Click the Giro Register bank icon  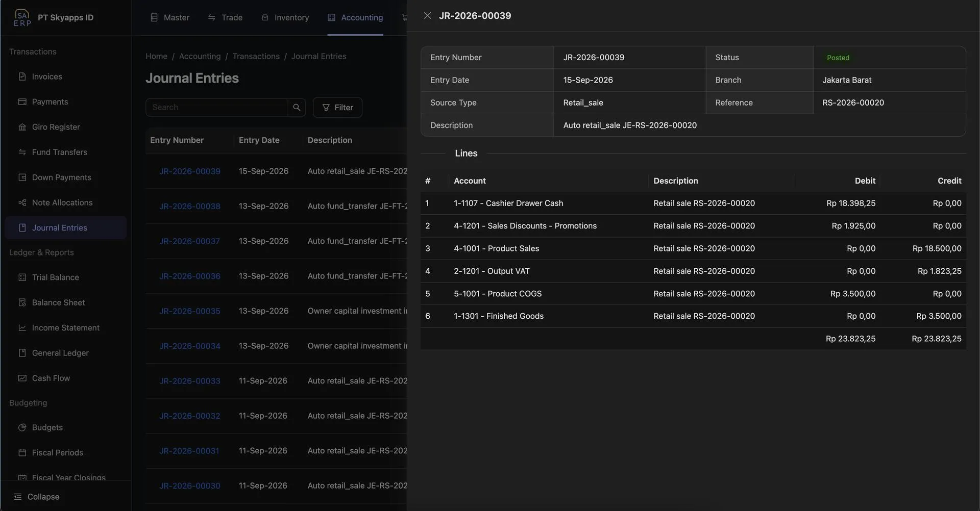point(22,127)
